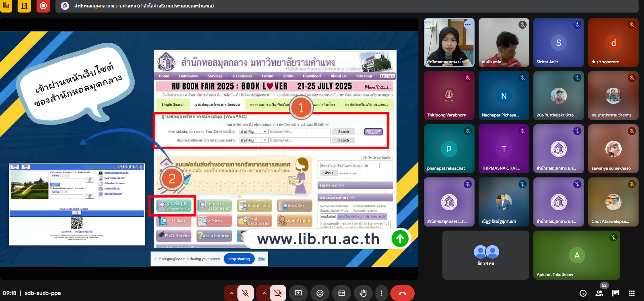Click muted mic icon on 206 Yutthajakr tile

click(577, 78)
